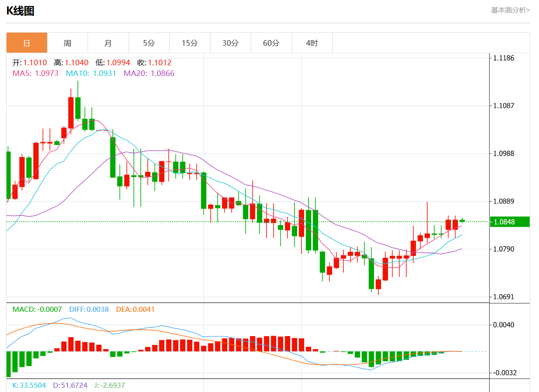Click the D: 51.6724 KDJ value

[70, 385]
